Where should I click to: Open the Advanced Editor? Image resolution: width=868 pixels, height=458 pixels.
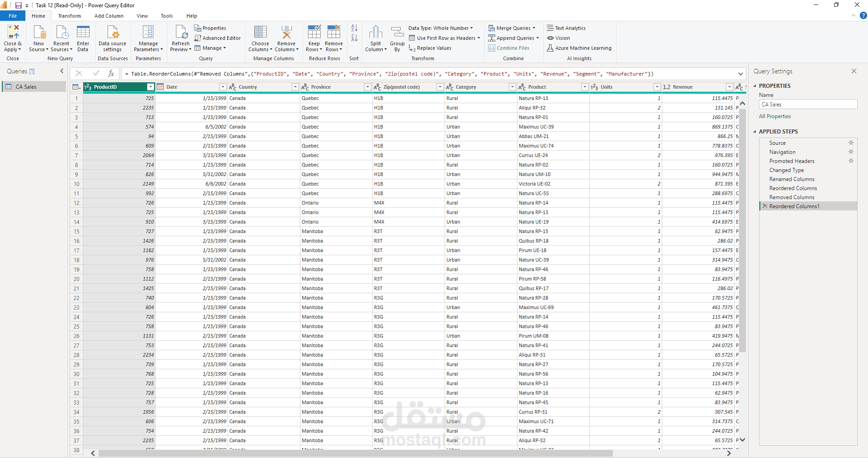(x=218, y=38)
